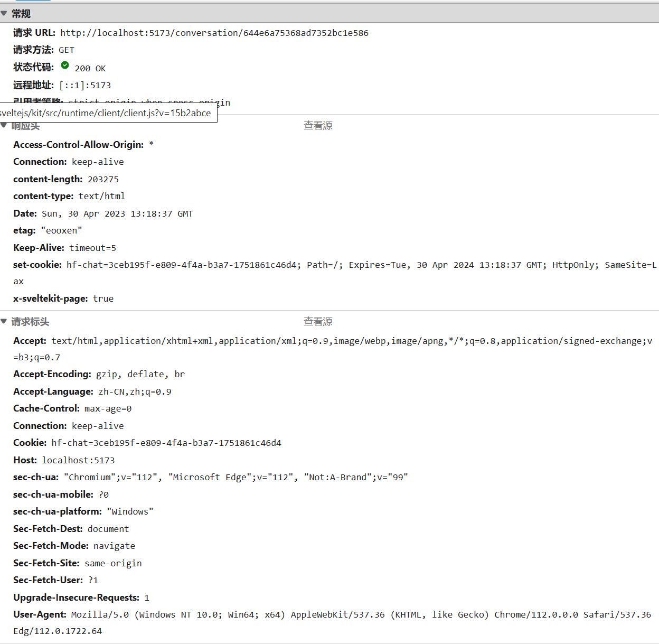Click the 200 OK status text

point(90,68)
